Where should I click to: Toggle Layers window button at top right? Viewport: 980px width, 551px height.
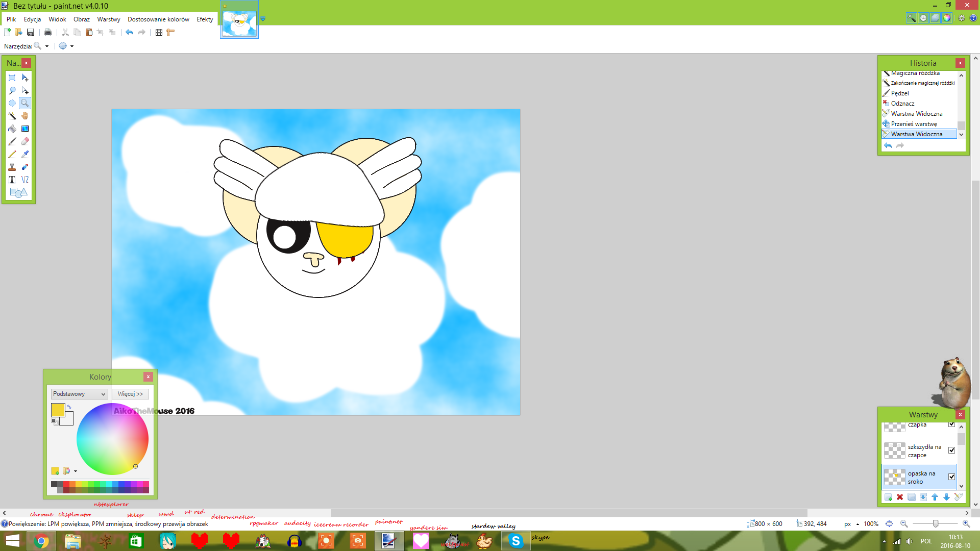coord(935,18)
